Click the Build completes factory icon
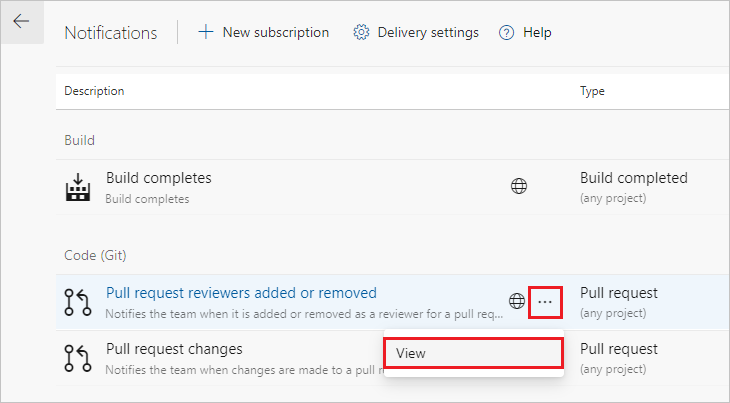 (78, 186)
